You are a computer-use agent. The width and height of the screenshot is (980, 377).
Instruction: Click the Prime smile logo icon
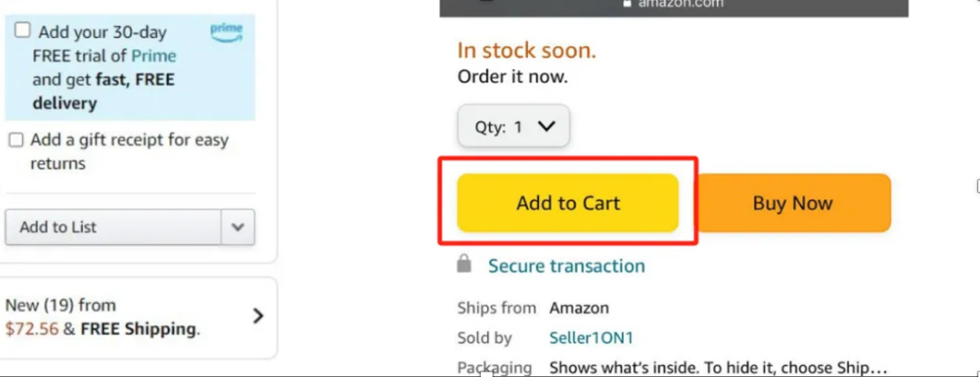click(226, 33)
